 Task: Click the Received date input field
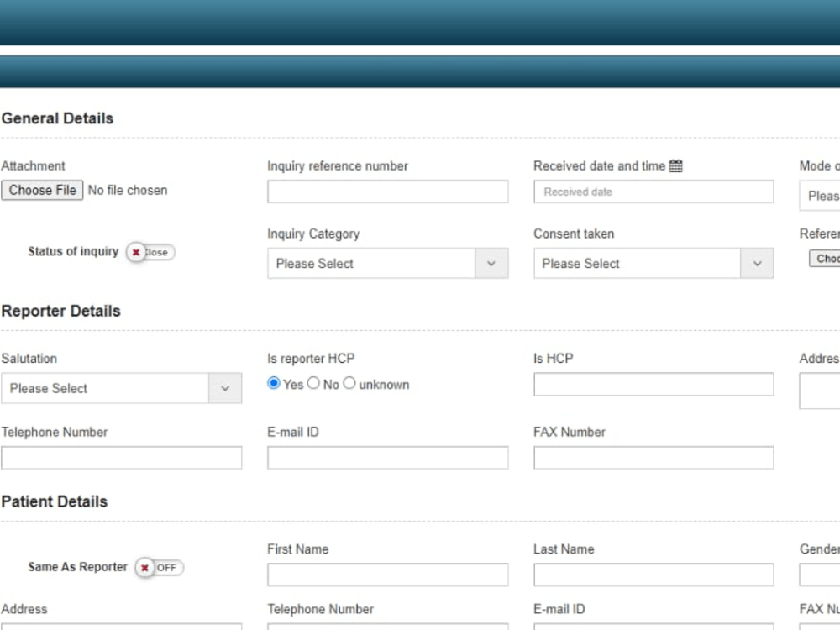(x=654, y=192)
